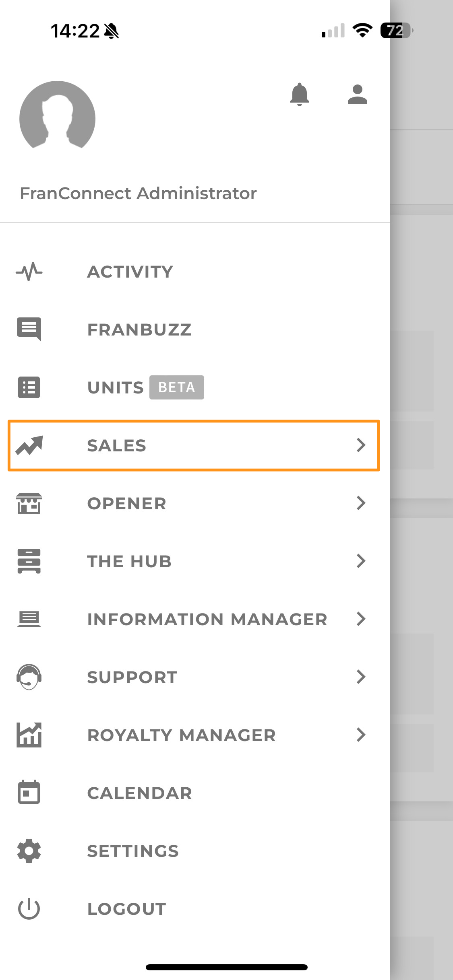Tap the Settings gear icon

click(29, 851)
